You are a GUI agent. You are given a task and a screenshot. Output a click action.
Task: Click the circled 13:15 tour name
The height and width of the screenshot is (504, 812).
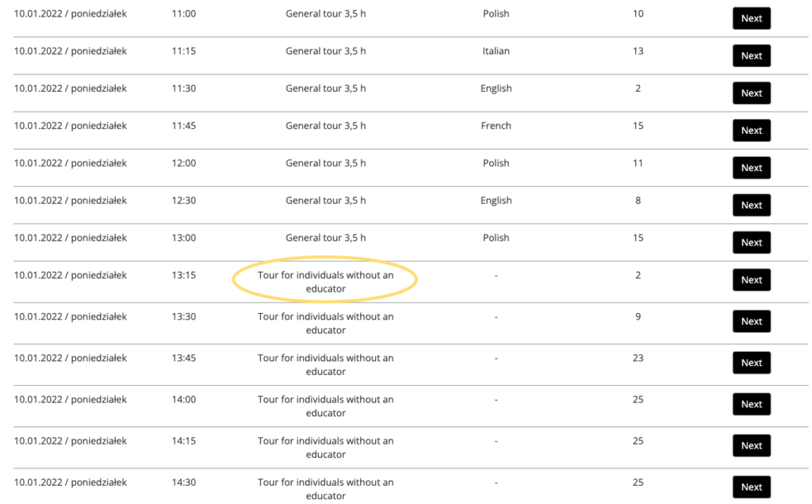point(325,281)
